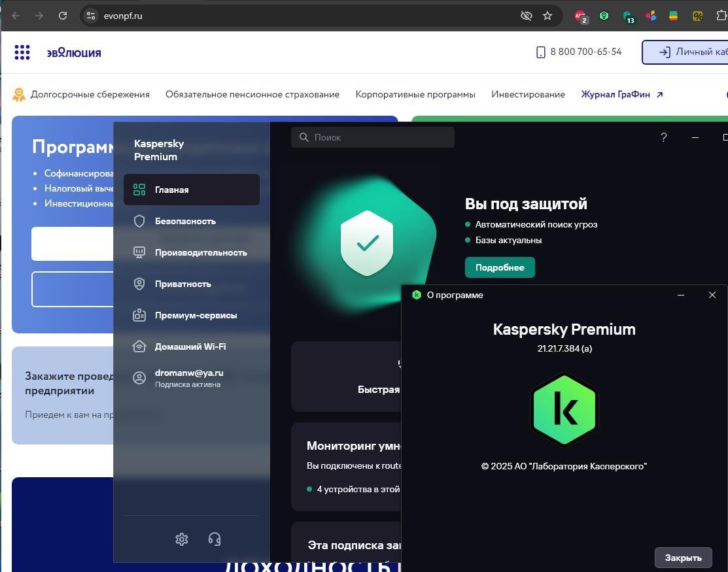Image resolution: width=728 pixels, height=572 pixels.
Task: Click the green Kaspersky hexagon logo in About
Action: (x=564, y=410)
